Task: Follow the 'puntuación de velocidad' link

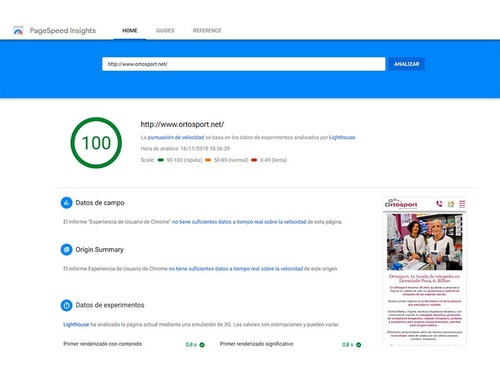Action: pos(176,137)
